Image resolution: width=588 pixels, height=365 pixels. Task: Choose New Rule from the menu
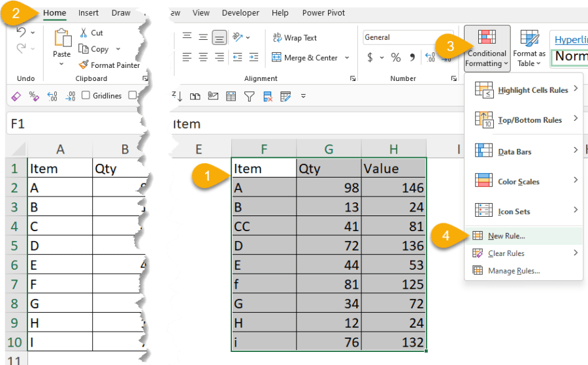pyautogui.click(x=506, y=236)
